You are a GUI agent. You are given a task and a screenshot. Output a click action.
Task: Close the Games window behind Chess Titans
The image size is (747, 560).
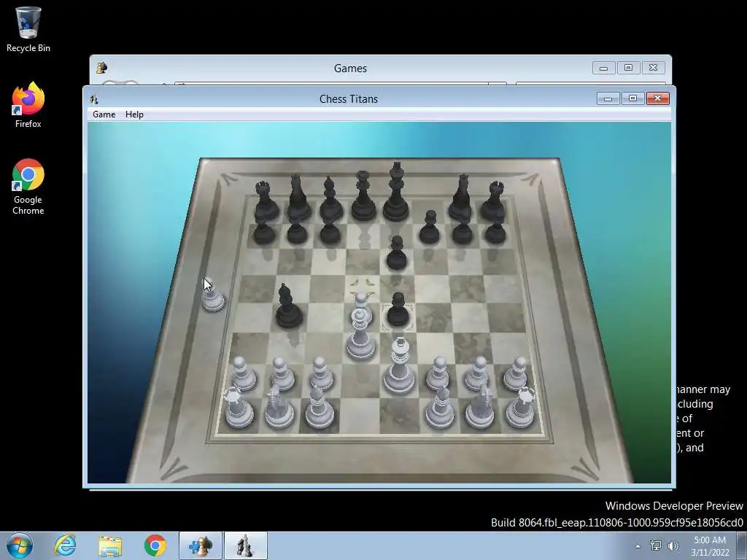(653, 68)
